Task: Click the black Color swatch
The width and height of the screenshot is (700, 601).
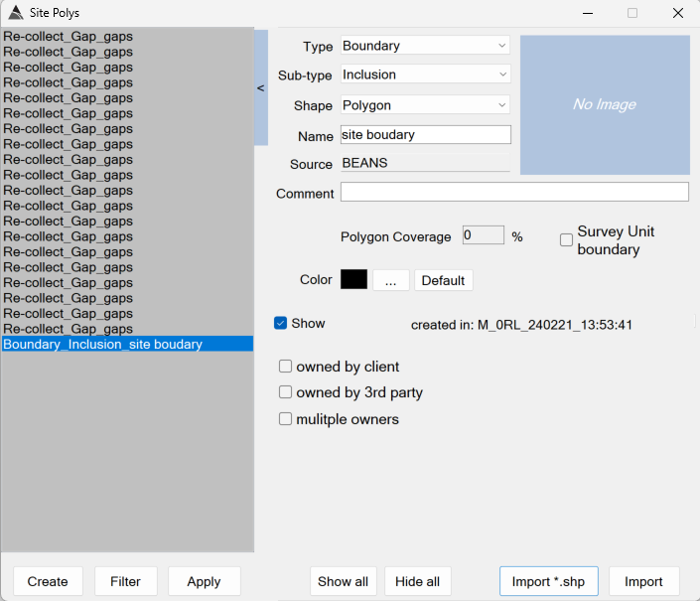Action: [353, 279]
